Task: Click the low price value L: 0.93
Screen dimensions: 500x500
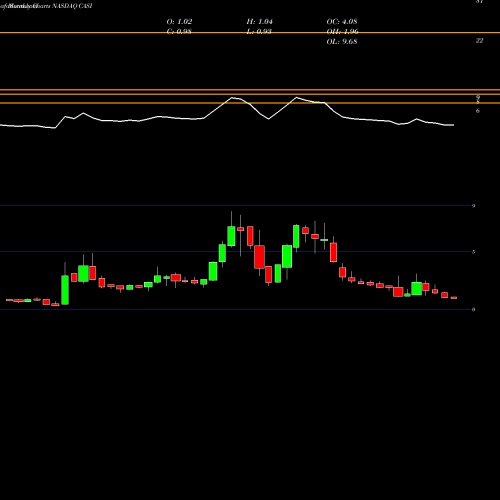Action: 260,32
